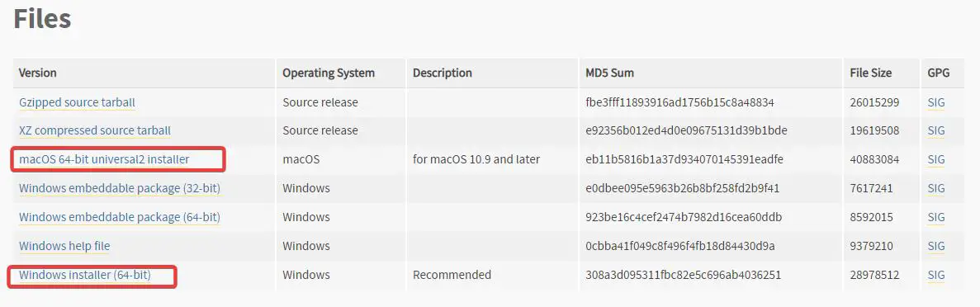This screenshot has height=307, width=980.
Task: Open SIG link for Windows help file
Action: [936, 246]
